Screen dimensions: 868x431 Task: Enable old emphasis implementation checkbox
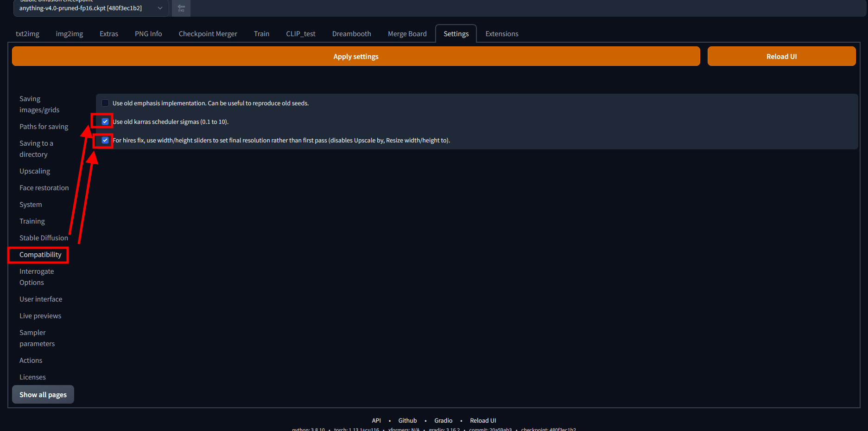[x=105, y=103]
